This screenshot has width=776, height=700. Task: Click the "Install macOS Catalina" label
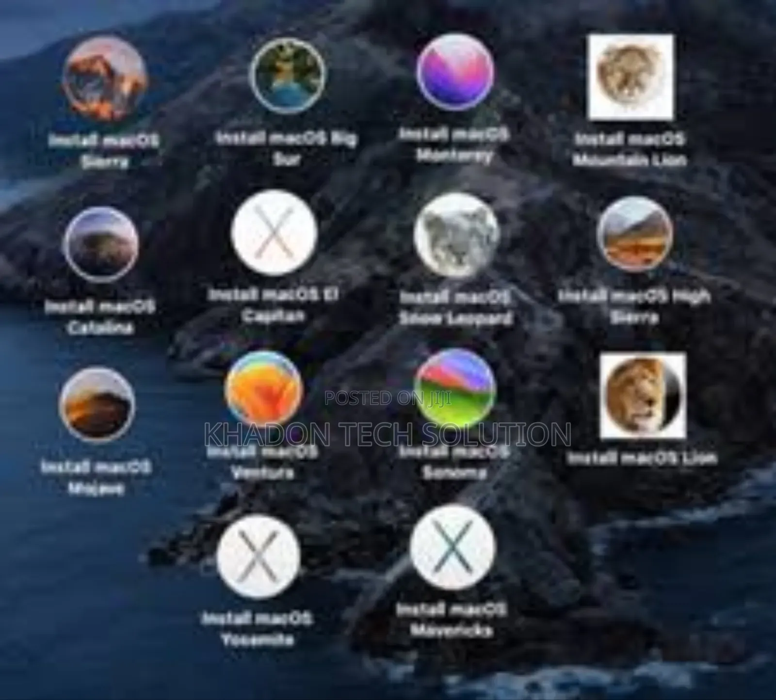pyautogui.click(x=100, y=317)
